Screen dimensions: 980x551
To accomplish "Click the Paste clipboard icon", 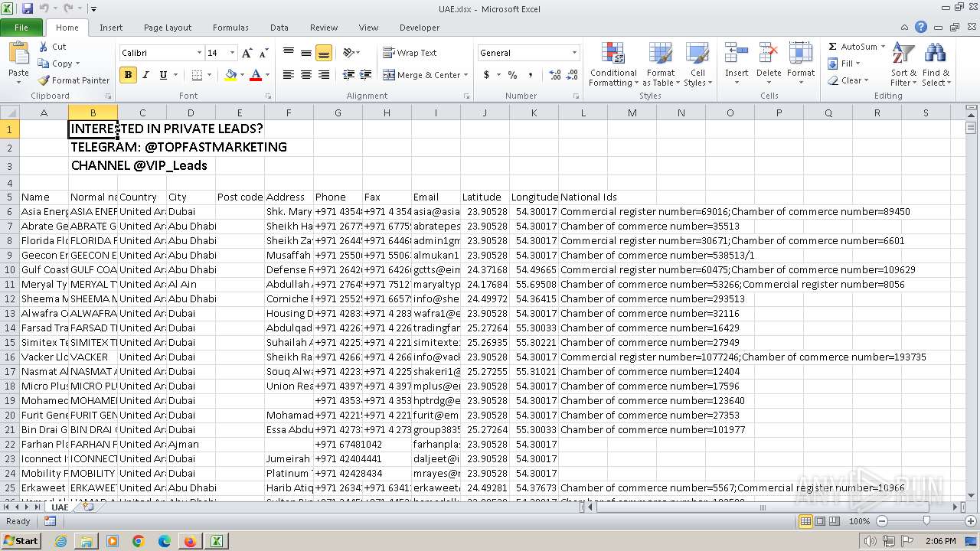I will pos(18,54).
